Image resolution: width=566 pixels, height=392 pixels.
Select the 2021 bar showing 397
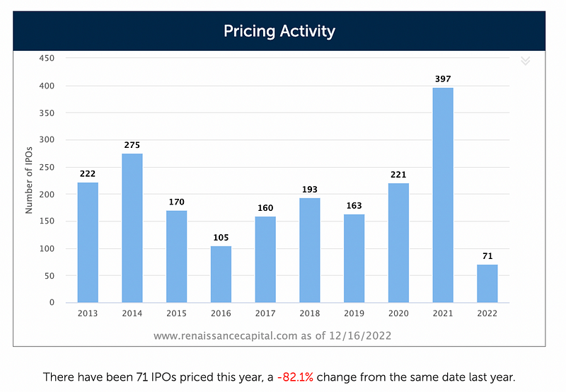point(443,195)
